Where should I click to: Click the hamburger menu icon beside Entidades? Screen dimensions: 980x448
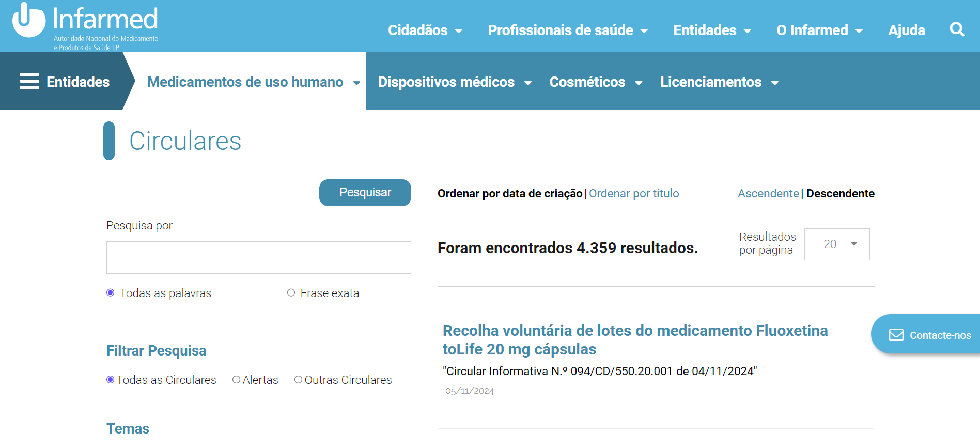pos(29,82)
